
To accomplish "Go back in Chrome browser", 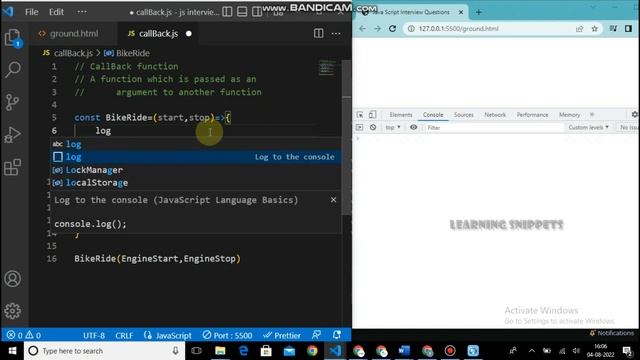I will coord(362,29).
